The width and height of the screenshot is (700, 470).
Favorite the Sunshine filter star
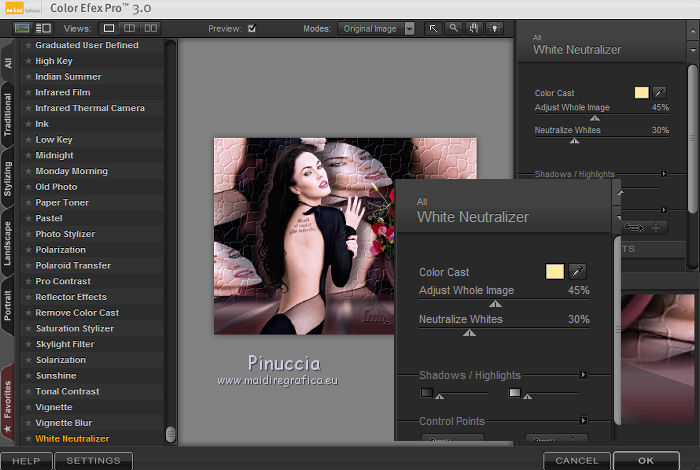pos(28,376)
